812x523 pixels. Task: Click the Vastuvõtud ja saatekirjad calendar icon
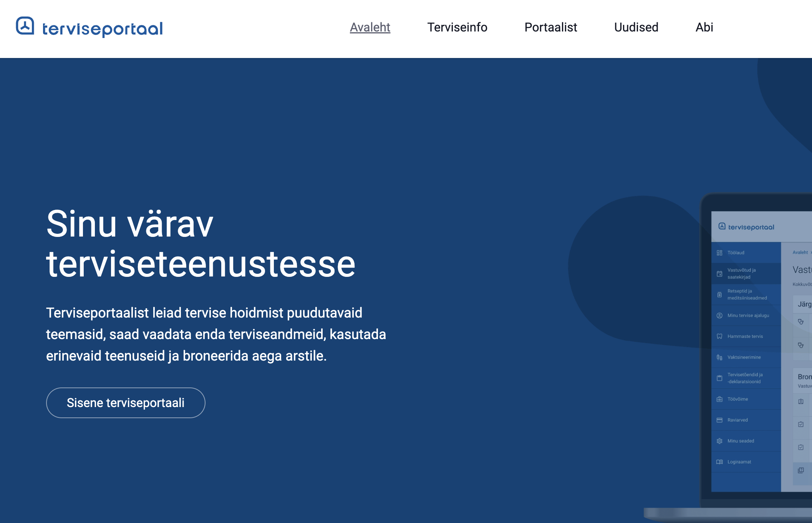pyautogui.click(x=719, y=274)
